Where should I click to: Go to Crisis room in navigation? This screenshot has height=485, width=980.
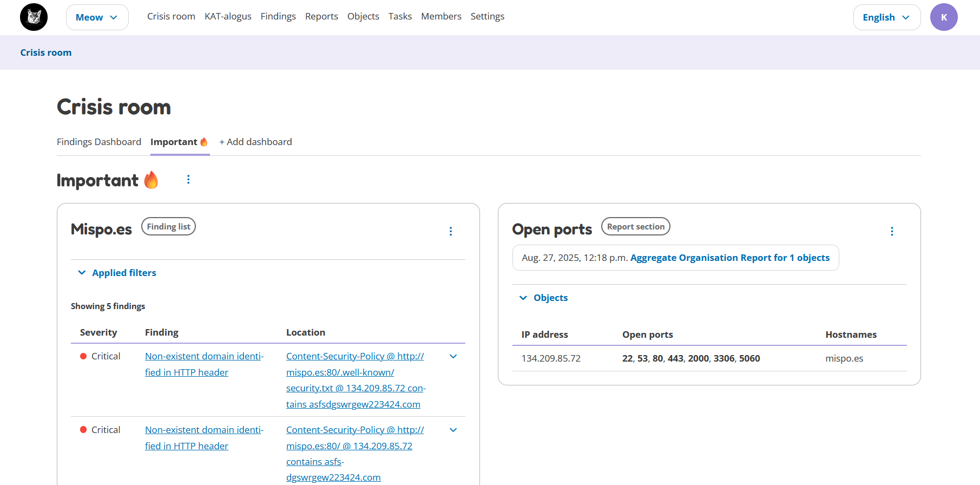(171, 16)
